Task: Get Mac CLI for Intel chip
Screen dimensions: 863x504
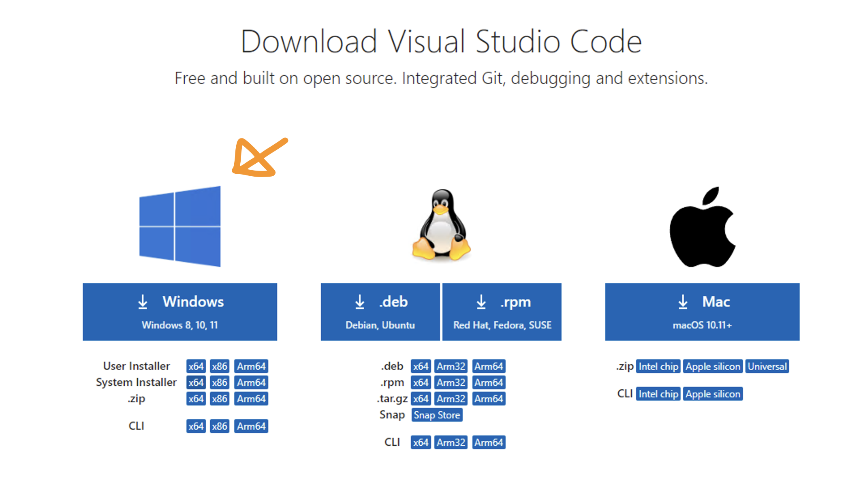Action: (x=658, y=394)
